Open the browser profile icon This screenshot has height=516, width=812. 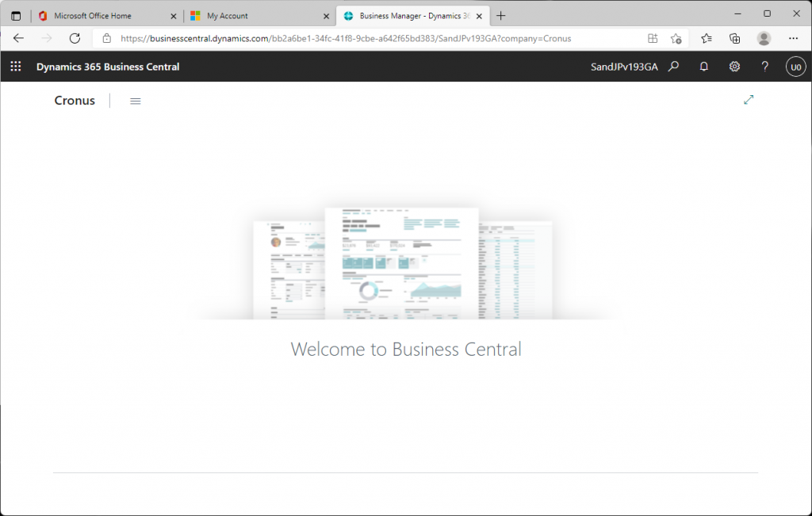764,38
